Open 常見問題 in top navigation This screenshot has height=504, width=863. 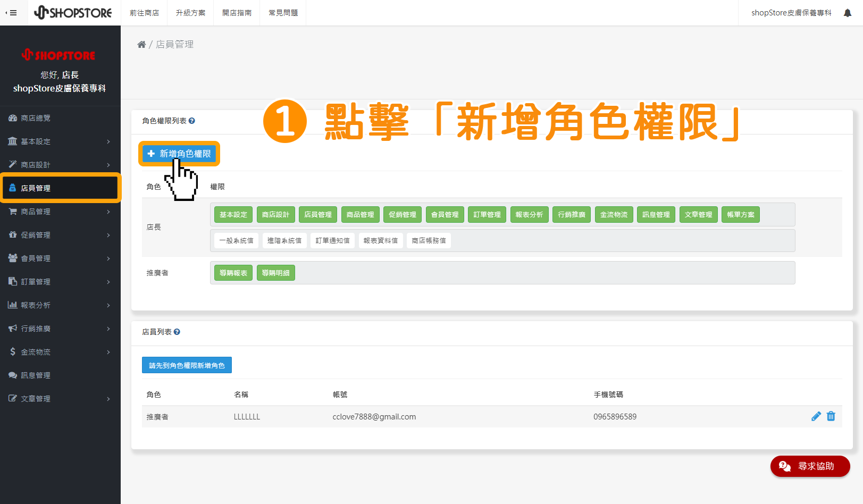[283, 13]
